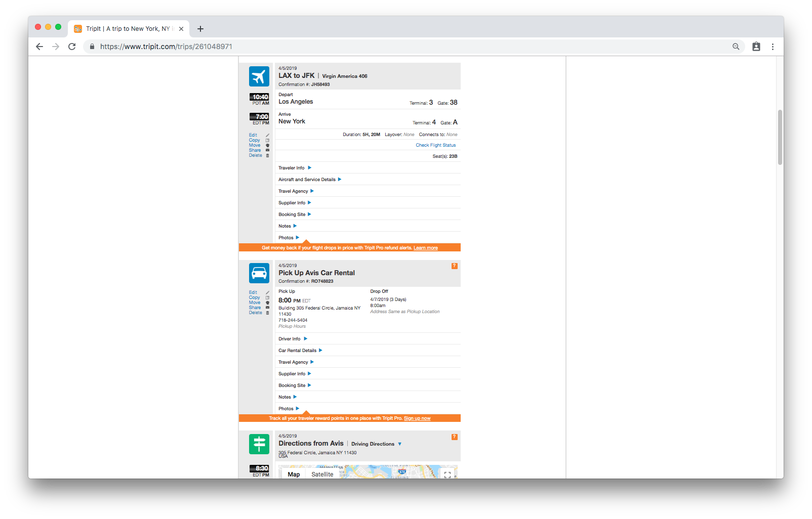Click the Pickup Hours text
This screenshot has height=519, width=812.
[292, 326]
